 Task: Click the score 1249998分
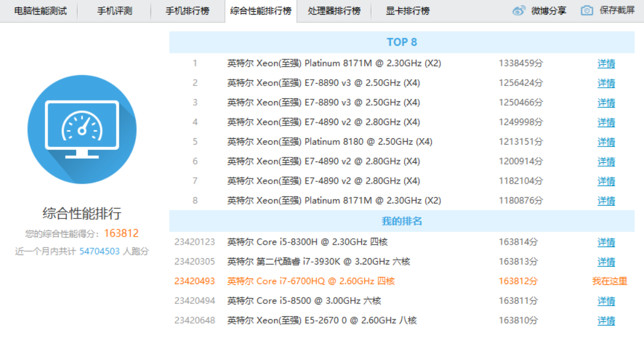[x=521, y=122]
